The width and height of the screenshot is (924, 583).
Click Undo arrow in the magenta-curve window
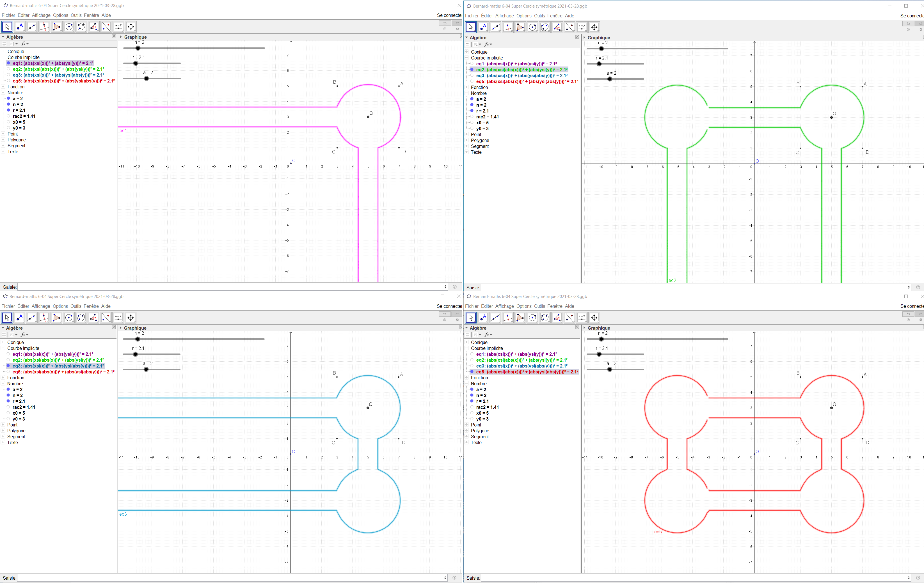tap(445, 23)
